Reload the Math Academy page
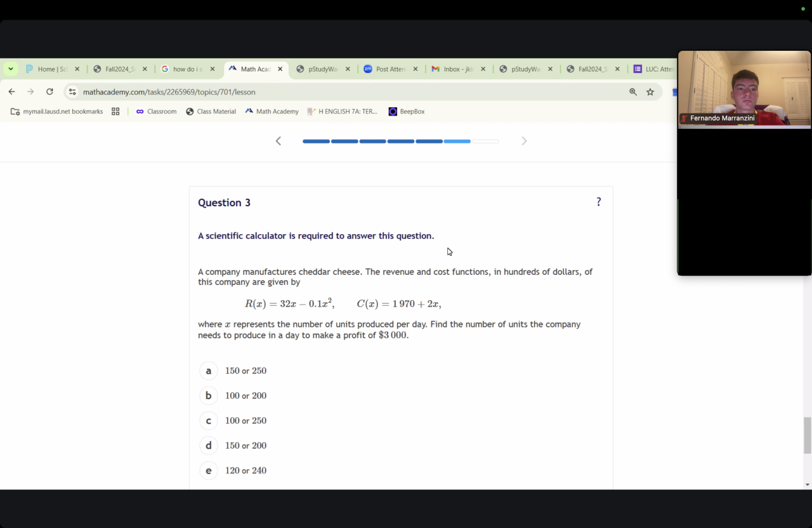This screenshot has width=812, height=528. pos(49,92)
